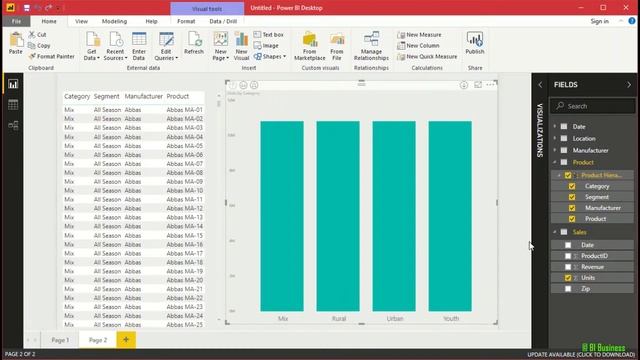Screen dimensions: 640x360
Task: Collapse the Product table
Action: pyautogui.click(x=555, y=162)
